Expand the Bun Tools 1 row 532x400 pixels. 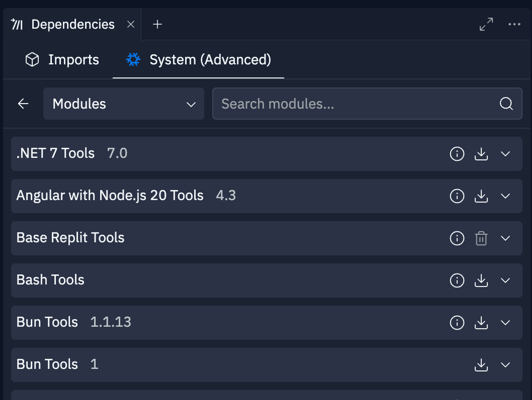(x=505, y=365)
